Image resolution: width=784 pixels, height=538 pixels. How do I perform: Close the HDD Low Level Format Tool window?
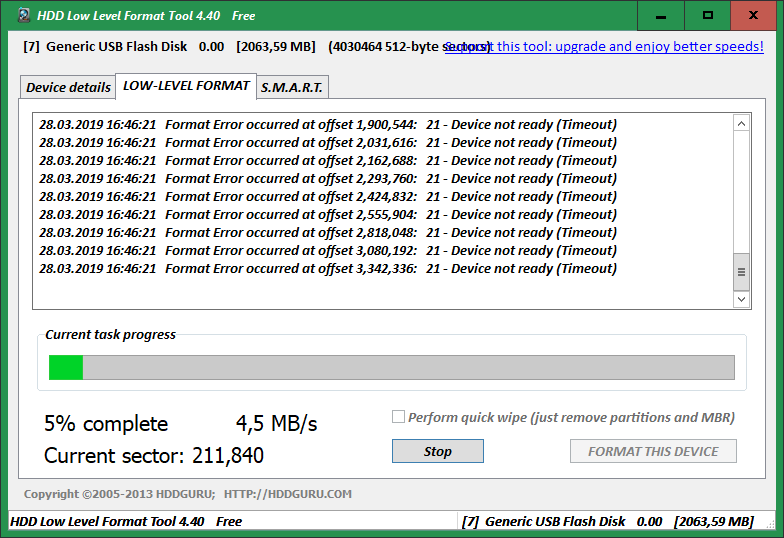754,16
